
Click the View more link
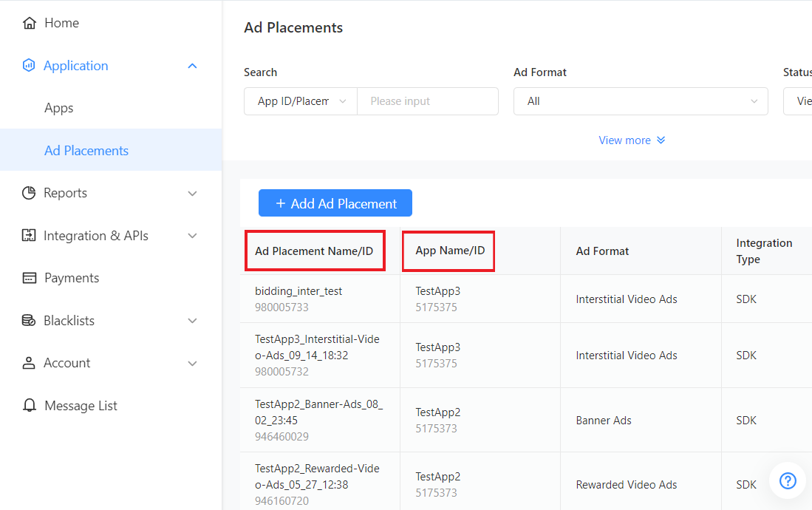[x=632, y=140]
